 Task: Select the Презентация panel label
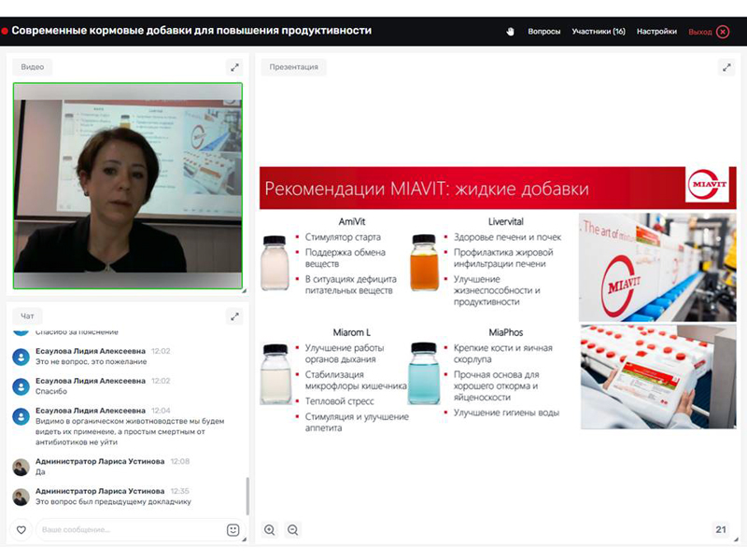click(x=293, y=67)
